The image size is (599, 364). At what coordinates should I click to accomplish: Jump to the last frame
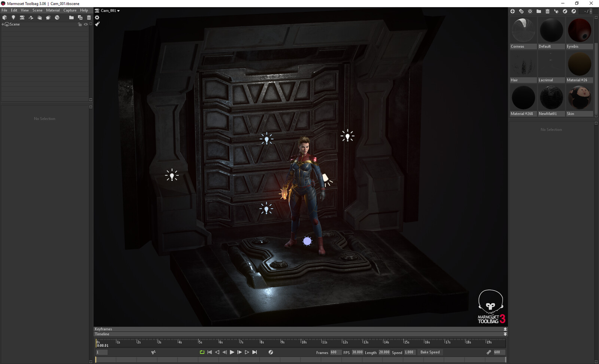[x=255, y=352]
